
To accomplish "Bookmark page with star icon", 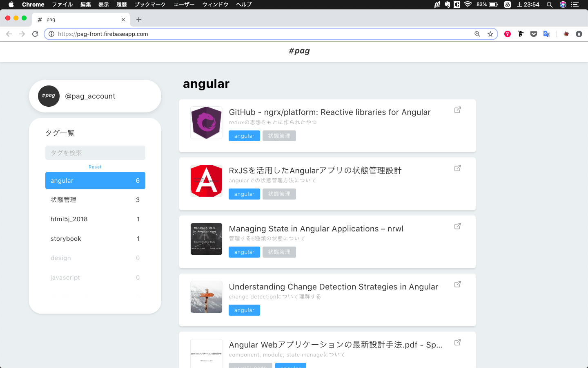I will pyautogui.click(x=490, y=34).
